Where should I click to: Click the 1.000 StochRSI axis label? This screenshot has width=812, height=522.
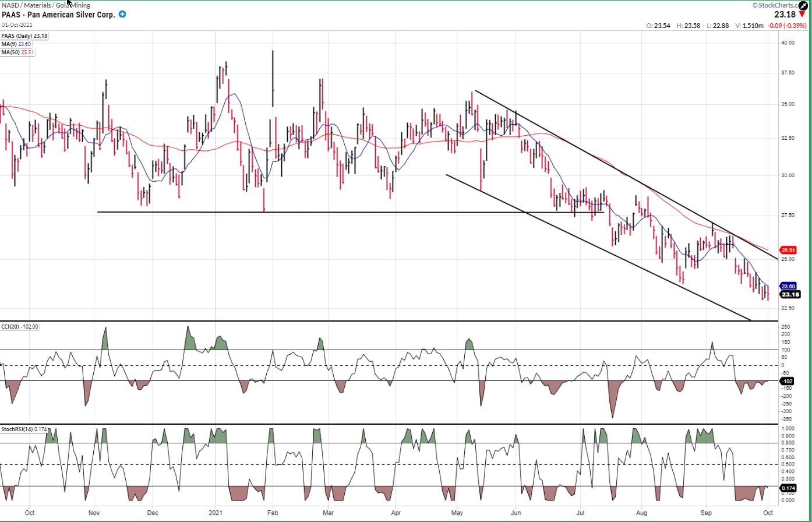788,428
